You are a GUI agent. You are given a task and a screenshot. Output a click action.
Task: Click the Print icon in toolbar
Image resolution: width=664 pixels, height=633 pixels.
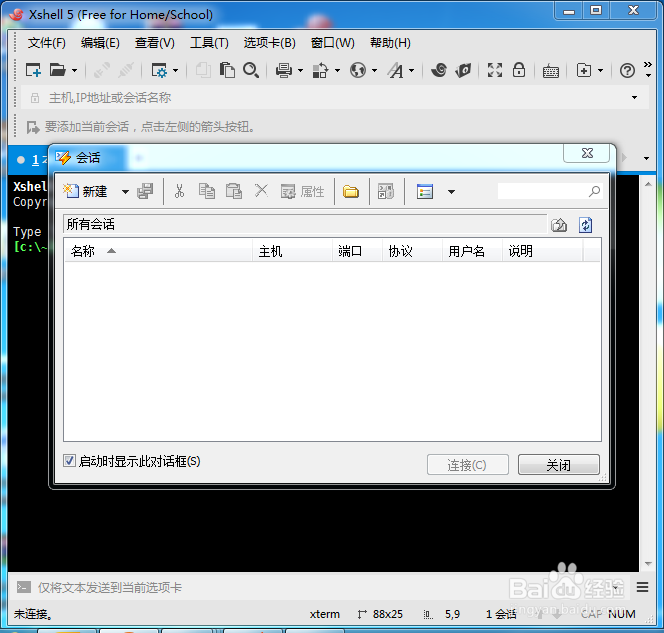click(x=283, y=70)
